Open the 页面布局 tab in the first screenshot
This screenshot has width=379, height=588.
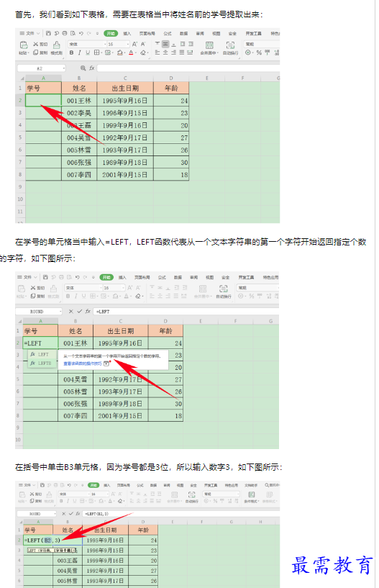pos(147,33)
